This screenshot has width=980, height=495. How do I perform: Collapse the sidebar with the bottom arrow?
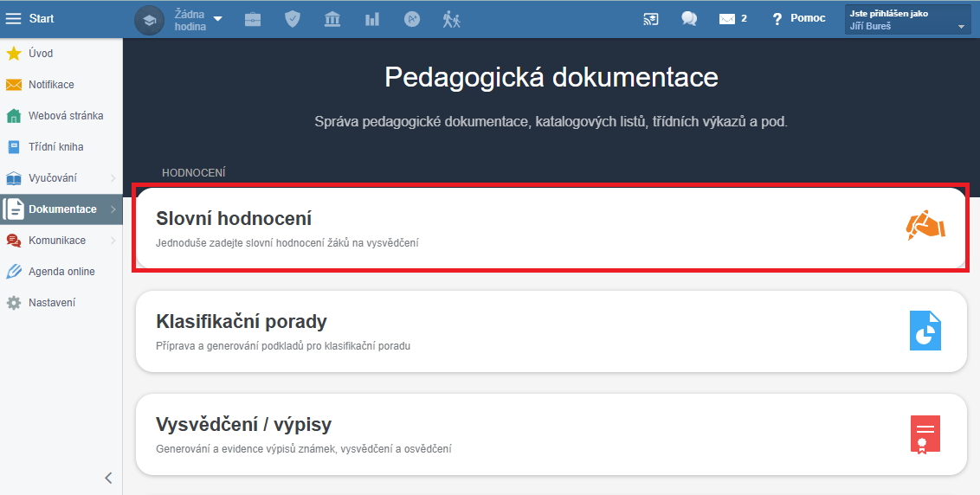point(109,478)
